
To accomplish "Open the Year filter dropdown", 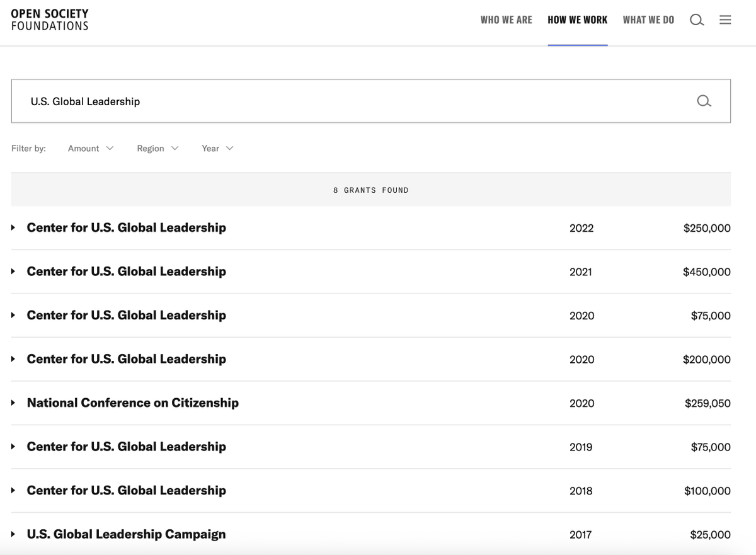I will pos(217,148).
